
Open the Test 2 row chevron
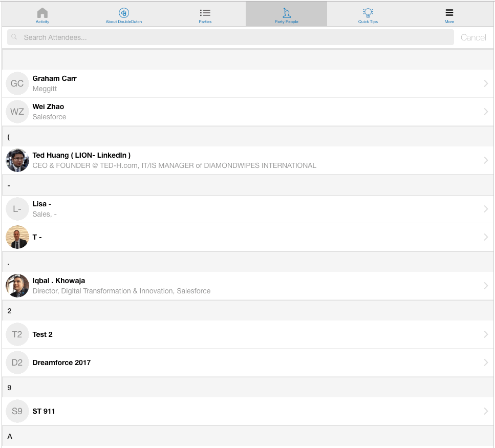click(486, 334)
